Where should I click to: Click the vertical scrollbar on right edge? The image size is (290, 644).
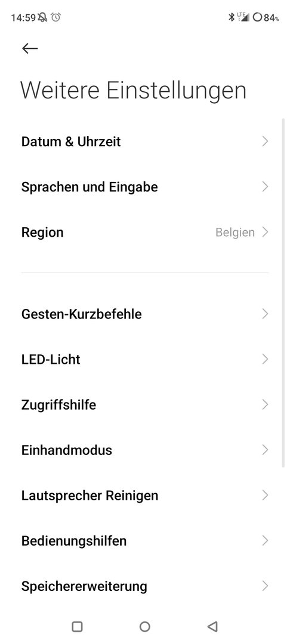pyautogui.click(x=283, y=292)
